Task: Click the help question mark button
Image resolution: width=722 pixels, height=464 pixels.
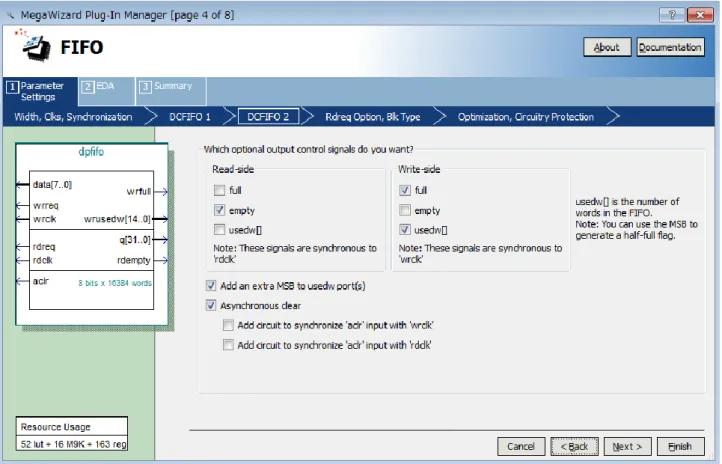Action: pos(671,15)
